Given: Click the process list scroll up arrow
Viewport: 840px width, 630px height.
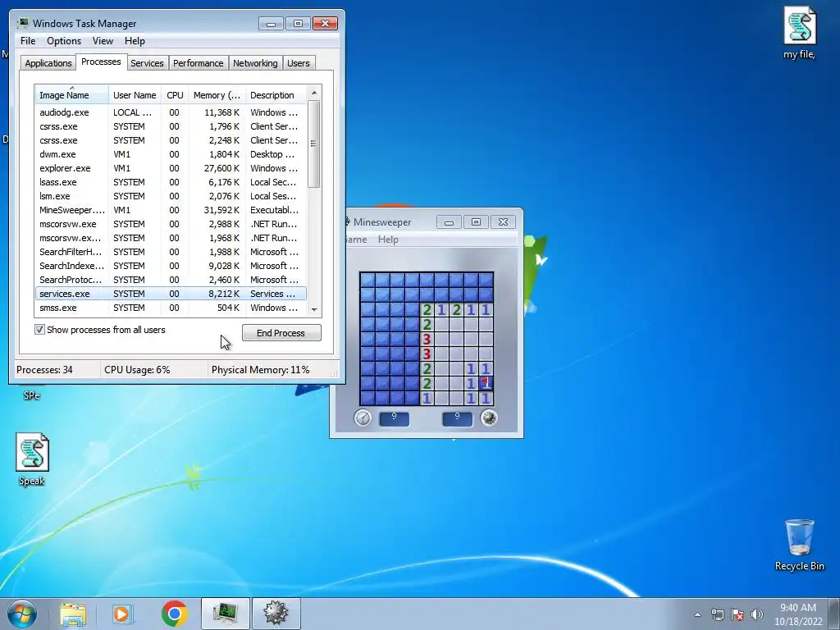Looking at the screenshot, I should click(314, 93).
